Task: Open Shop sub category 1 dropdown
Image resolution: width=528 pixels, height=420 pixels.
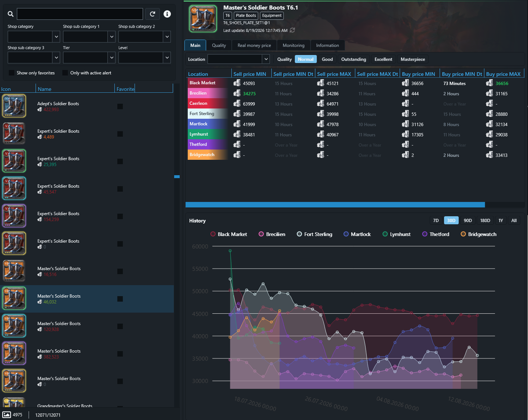Action: [x=89, y=37]
